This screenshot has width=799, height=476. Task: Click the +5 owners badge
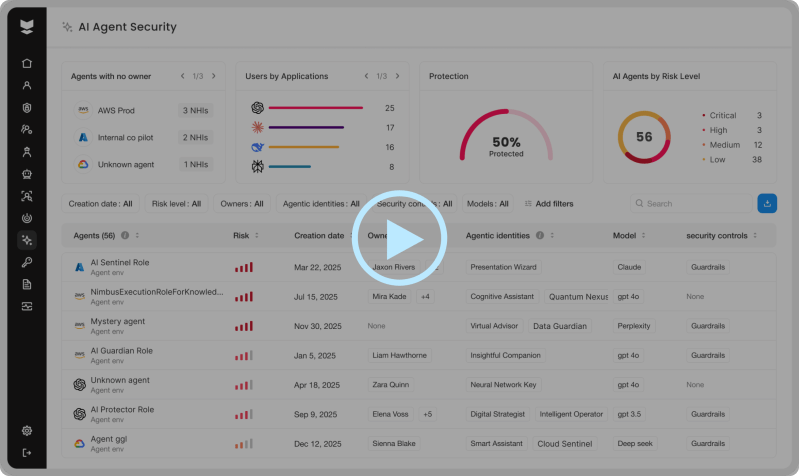coord(428,414)
